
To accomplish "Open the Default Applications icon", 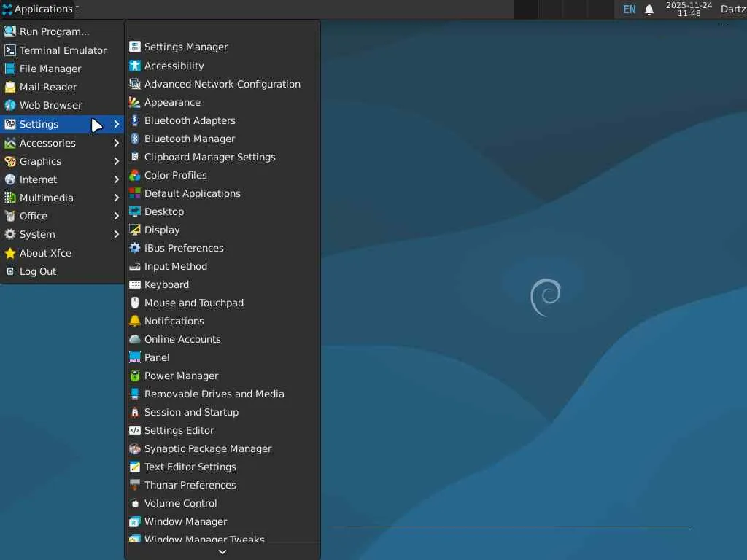I will click(135, 193).
